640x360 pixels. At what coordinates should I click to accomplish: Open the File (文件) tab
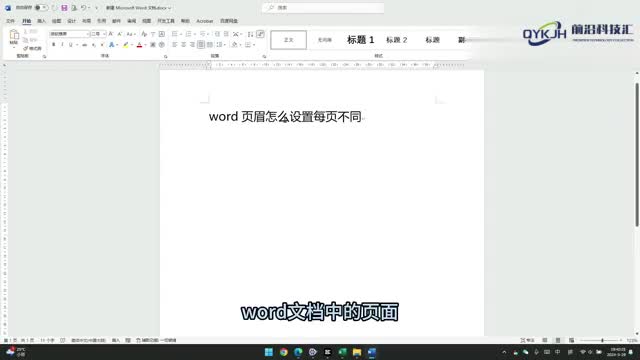tap(11, 21)
